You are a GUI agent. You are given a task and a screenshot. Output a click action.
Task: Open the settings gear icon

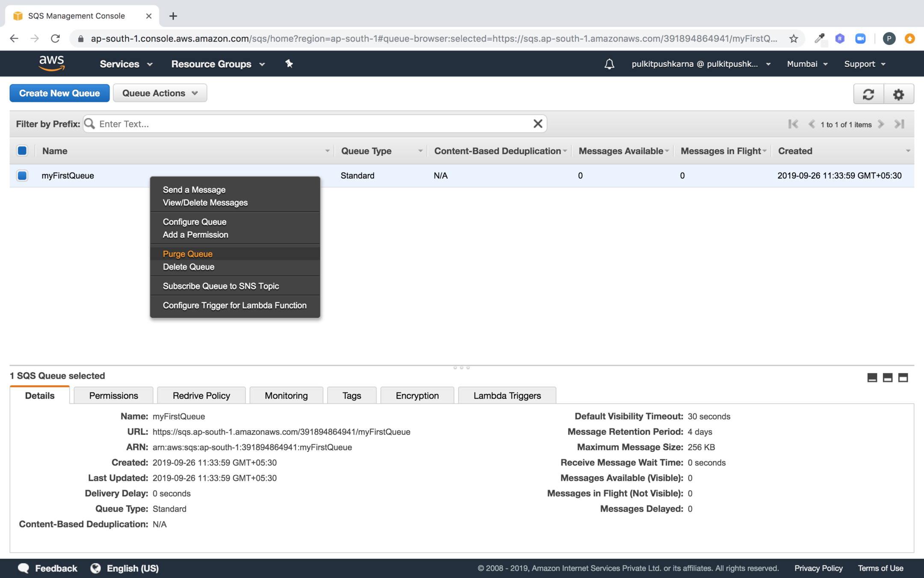898,94
